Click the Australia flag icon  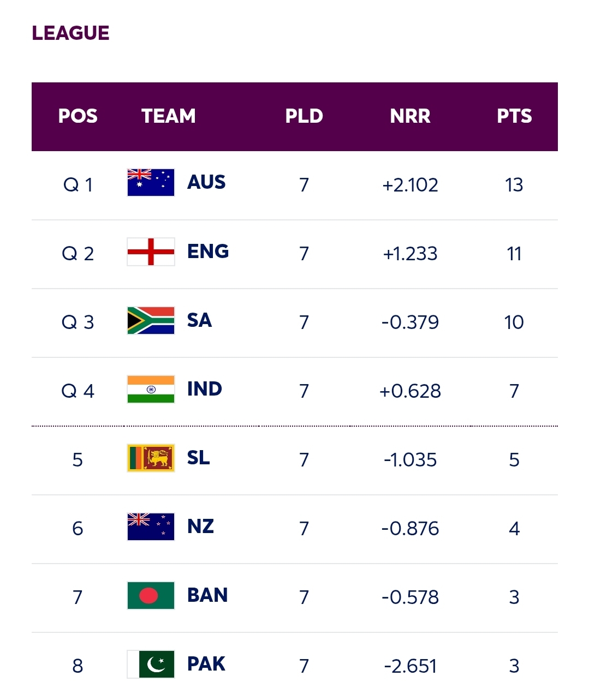tap(151, 183)
